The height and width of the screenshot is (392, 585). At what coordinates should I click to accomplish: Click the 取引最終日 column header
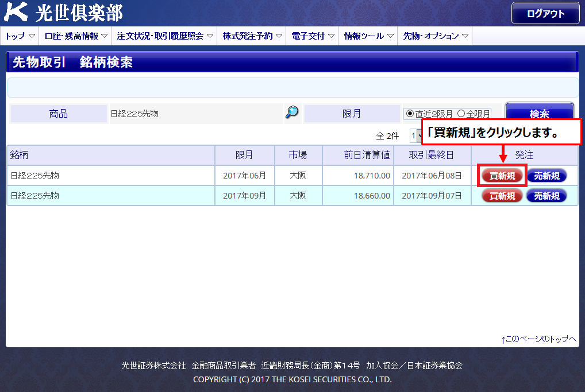432,155
